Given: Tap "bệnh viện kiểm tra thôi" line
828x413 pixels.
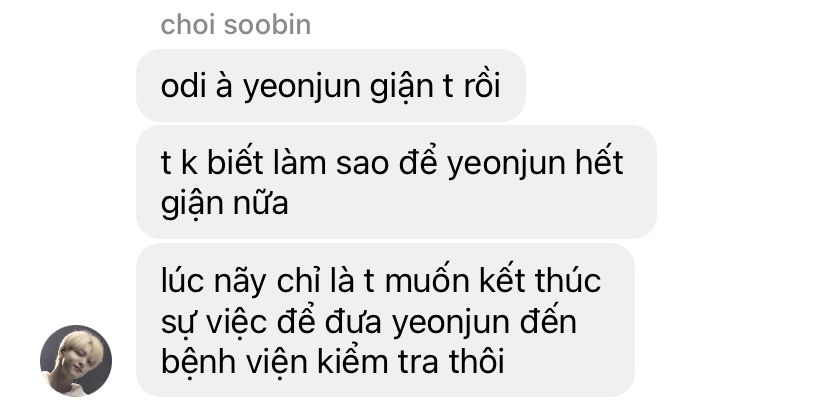Looking at the screenshot, I should [332, 362].
